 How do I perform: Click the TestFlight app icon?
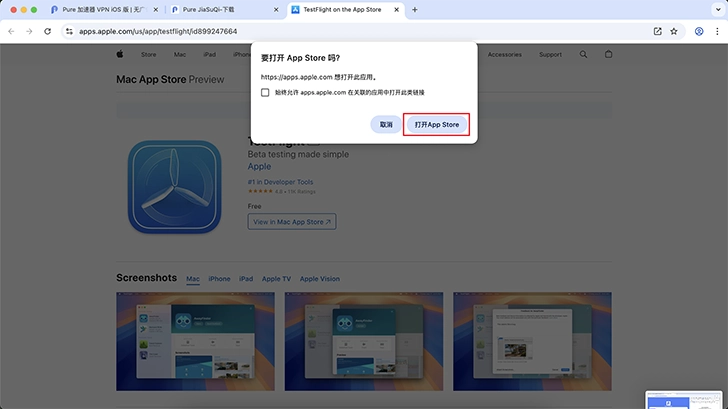pyautogui.click(x=175, y=187)
